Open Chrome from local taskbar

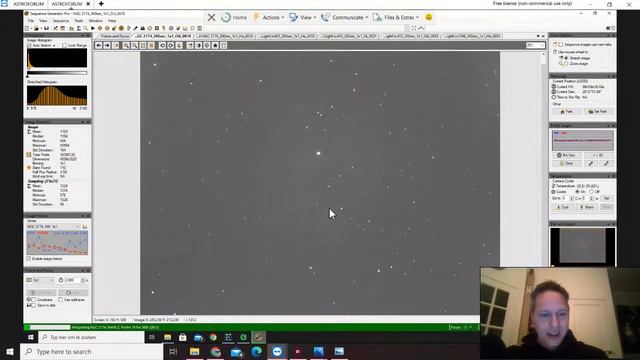[215, 351]
